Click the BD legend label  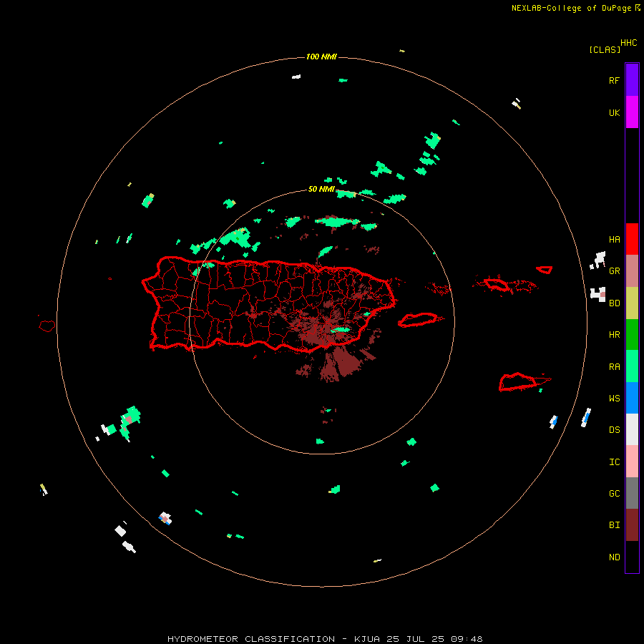coord(614,303)
